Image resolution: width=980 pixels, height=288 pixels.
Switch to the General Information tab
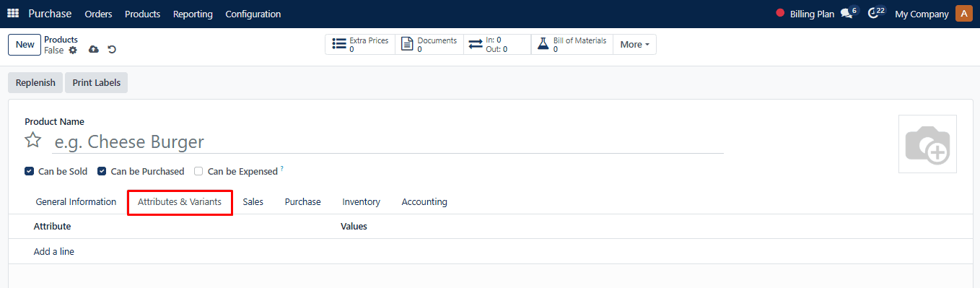click(x=76, y=202)
